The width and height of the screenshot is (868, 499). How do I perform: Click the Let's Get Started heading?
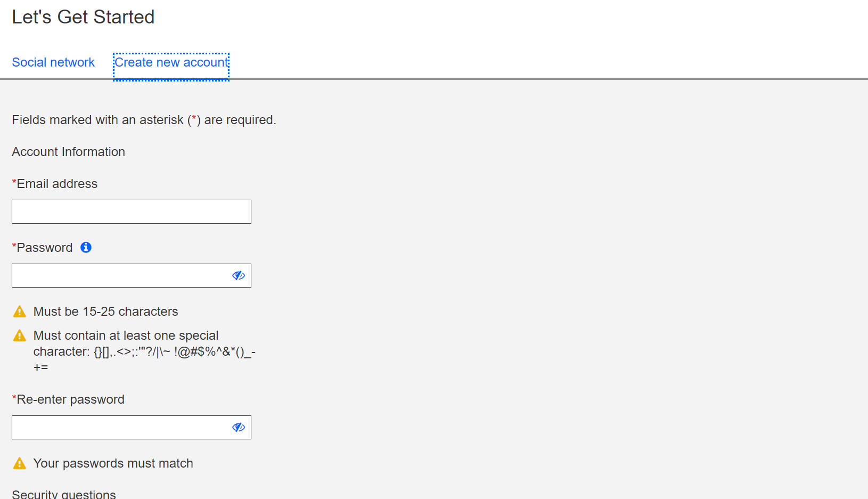click(83, 17)
